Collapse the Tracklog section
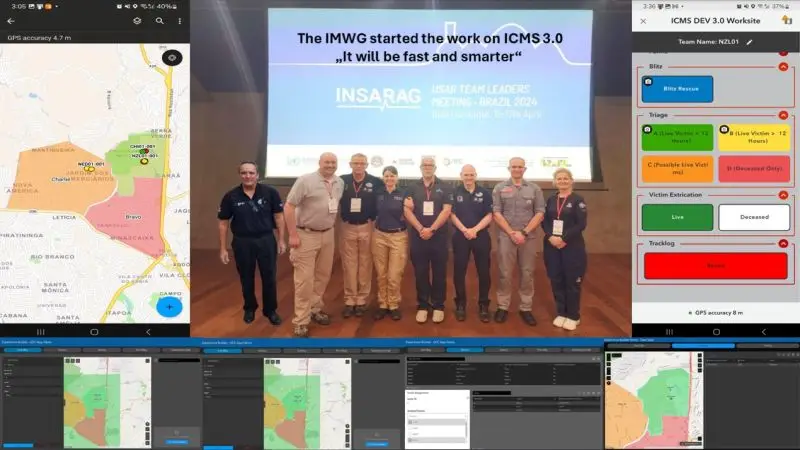Viewport: 800px width, 450px height. coord(783,244)
